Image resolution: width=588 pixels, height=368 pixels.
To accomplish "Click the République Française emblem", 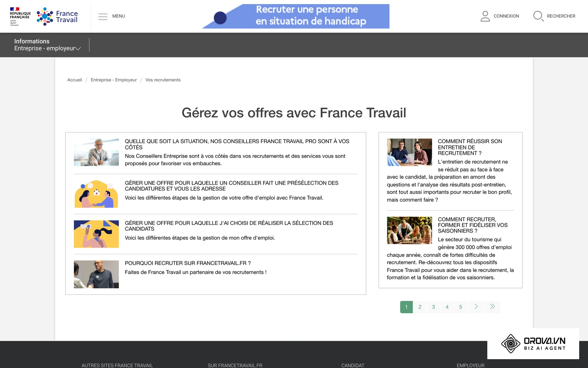I will coord(20,16).
